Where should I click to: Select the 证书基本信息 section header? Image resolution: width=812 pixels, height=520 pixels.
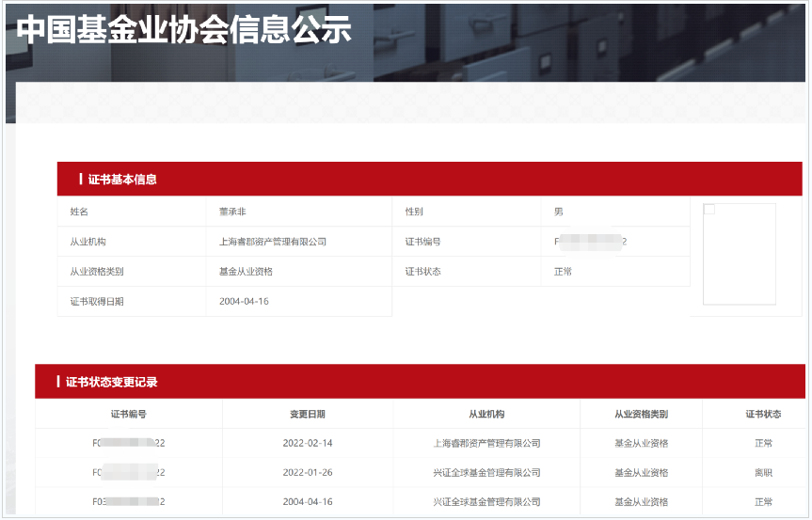tap(122, 179)
